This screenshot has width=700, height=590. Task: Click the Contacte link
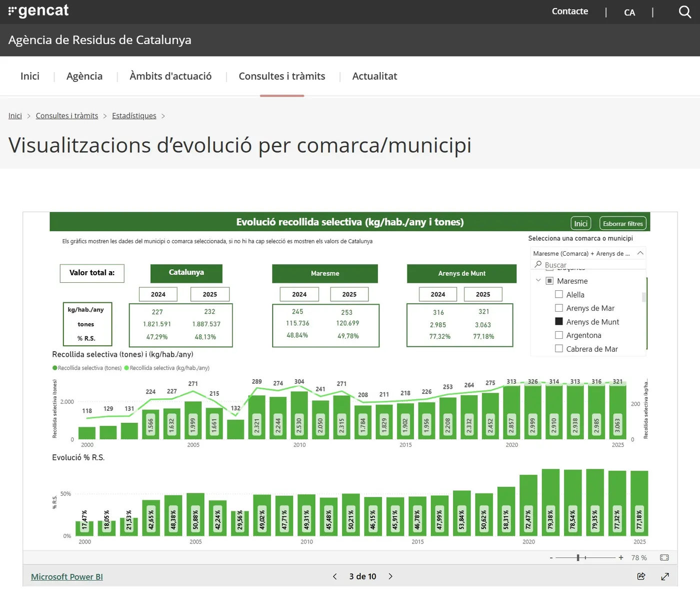tap(570, 11)
